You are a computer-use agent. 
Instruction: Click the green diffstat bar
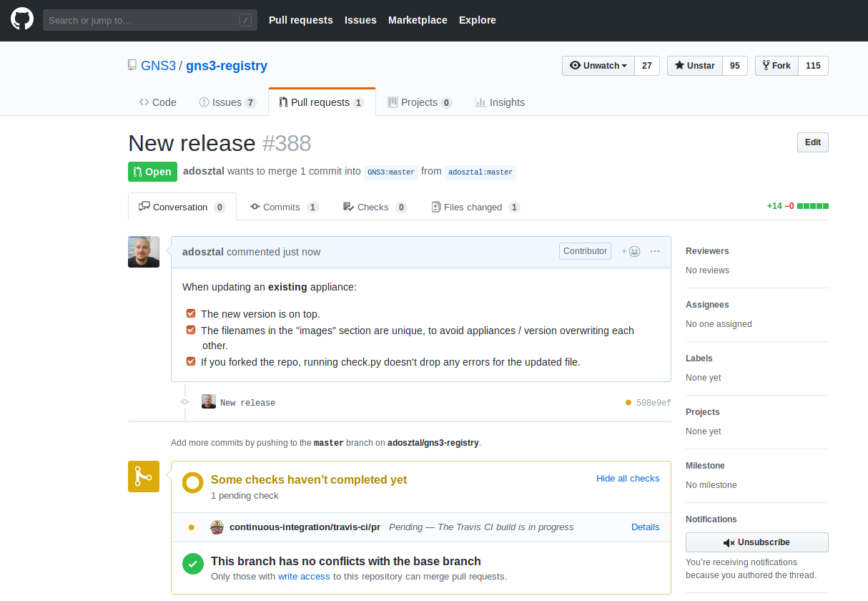[x=813, y=206]
